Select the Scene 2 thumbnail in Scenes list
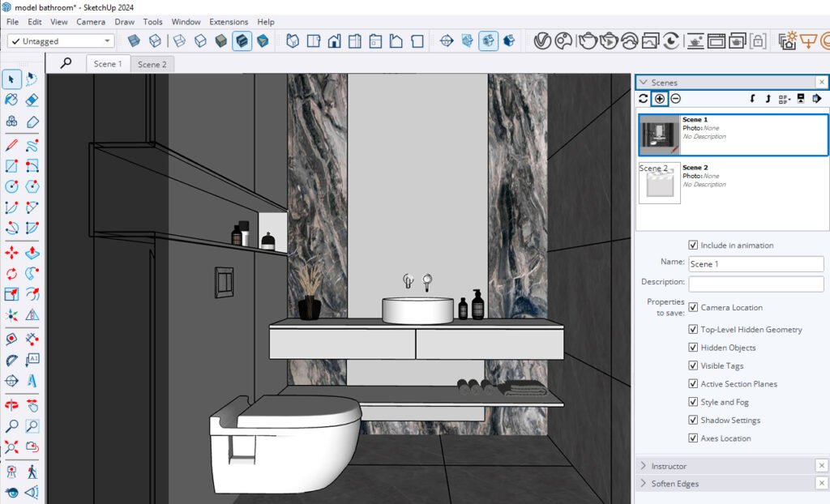 click(x=660, y=183)
